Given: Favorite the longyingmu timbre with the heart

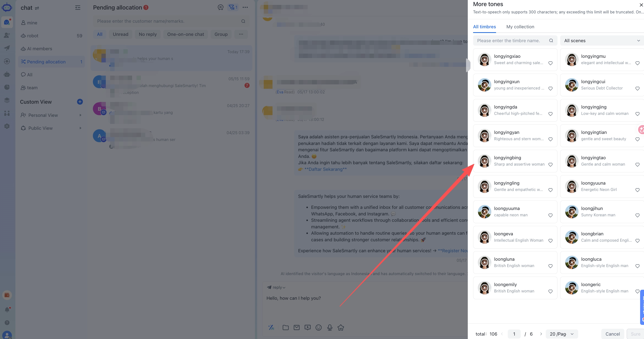Looking at the screenshot, I should pyautogui.click(x=637, y=63).
